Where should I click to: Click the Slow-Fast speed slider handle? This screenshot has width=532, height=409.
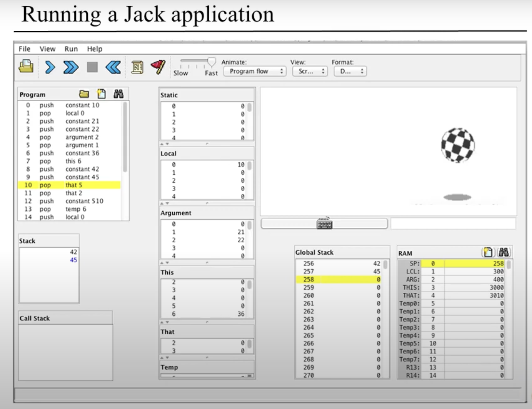pos(212,62)
